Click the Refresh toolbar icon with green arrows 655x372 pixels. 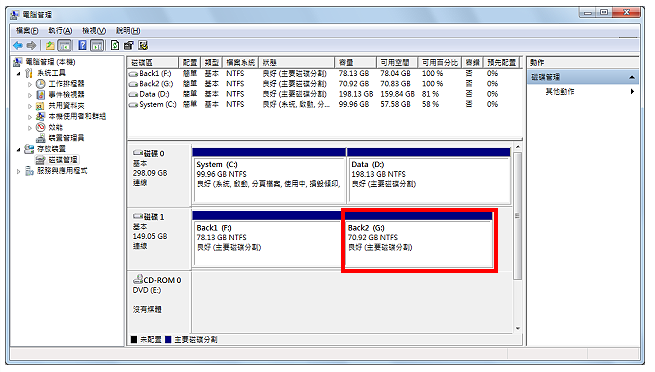pyautogui.click(x=115, y=46)
